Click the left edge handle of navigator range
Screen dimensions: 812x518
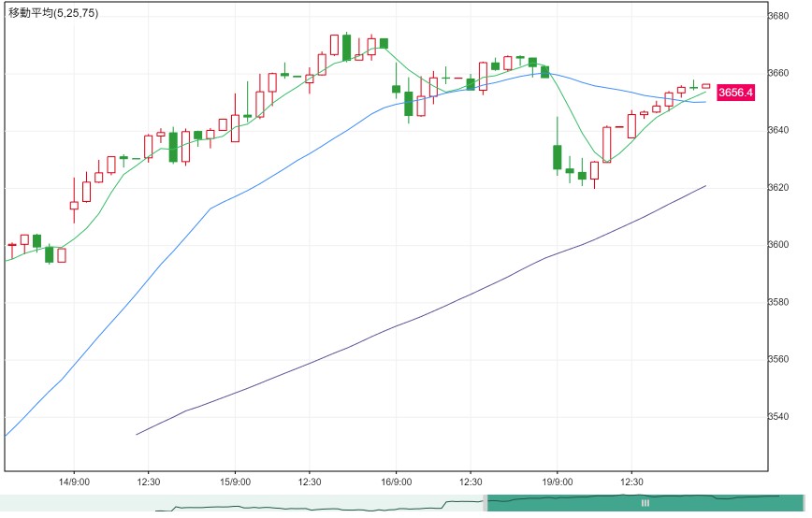[x=486, y=503]
